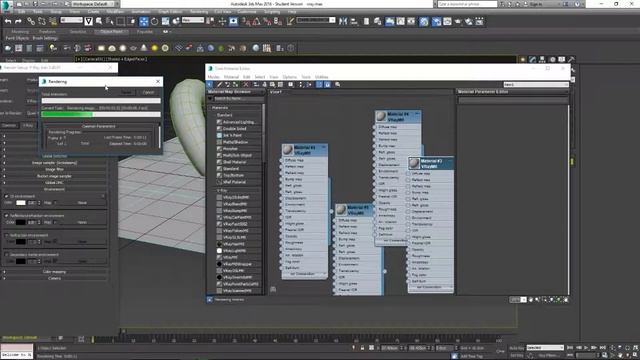Click the zoom icon in Material Editor toolbar
The height and width of the screenshot is (360, 640).
(x=338, y=84)
